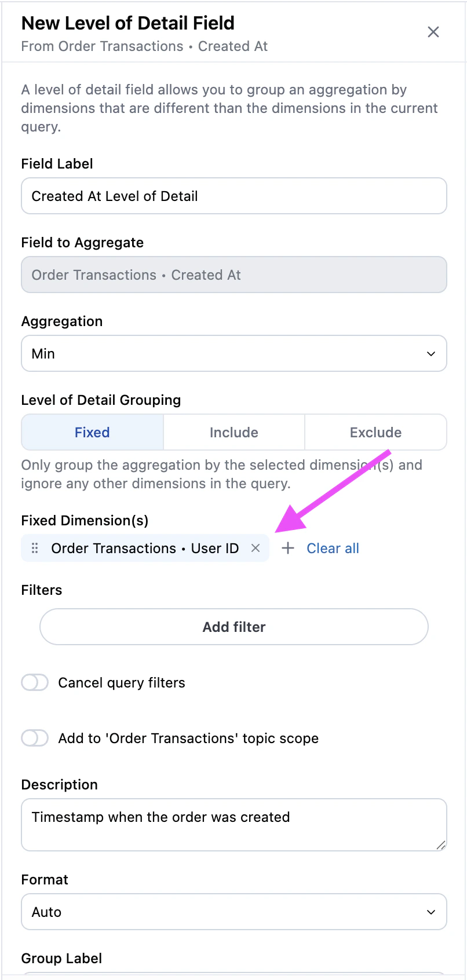Click the plus icon to add another fixed dimension
This screenshot has width=467, height=980.
click(288, 548)
